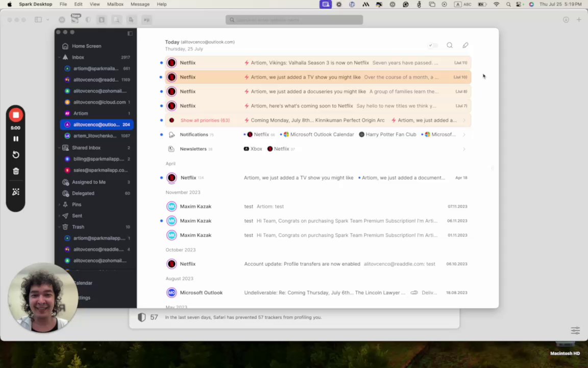Expand the Sent folder arrow
Screen dimensions: 588x368
pos(59,216)
